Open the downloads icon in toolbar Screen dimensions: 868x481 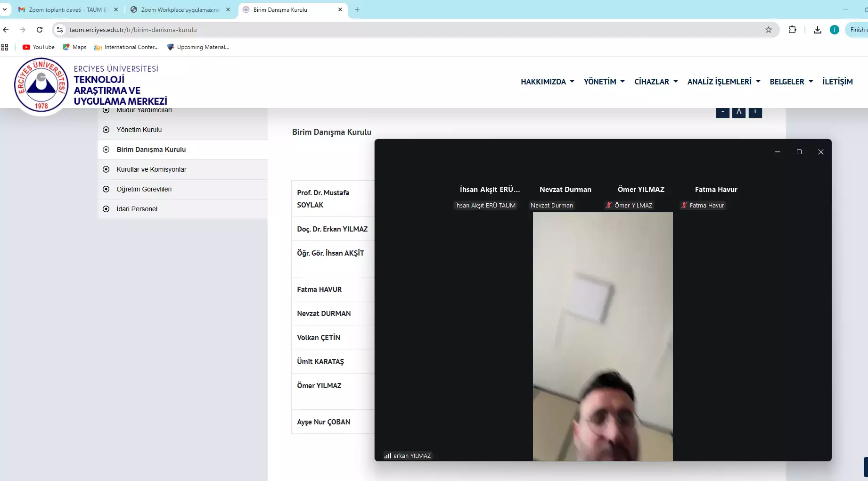817,30
